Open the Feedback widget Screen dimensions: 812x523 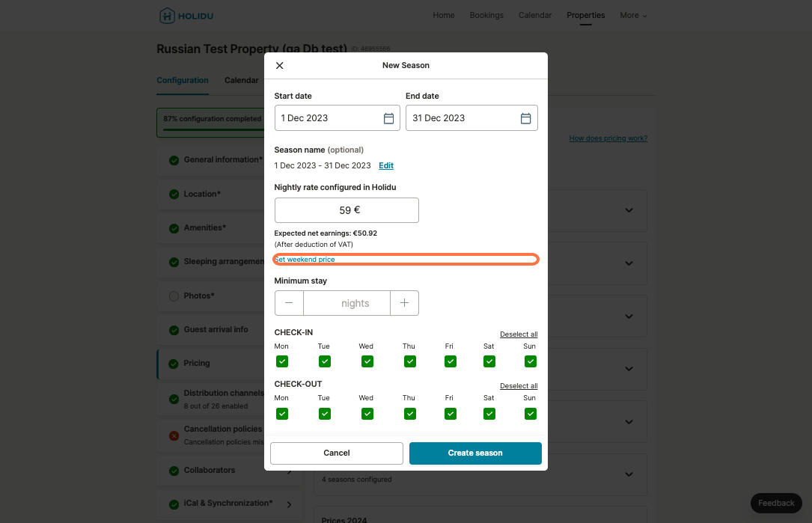coord(776,504)
